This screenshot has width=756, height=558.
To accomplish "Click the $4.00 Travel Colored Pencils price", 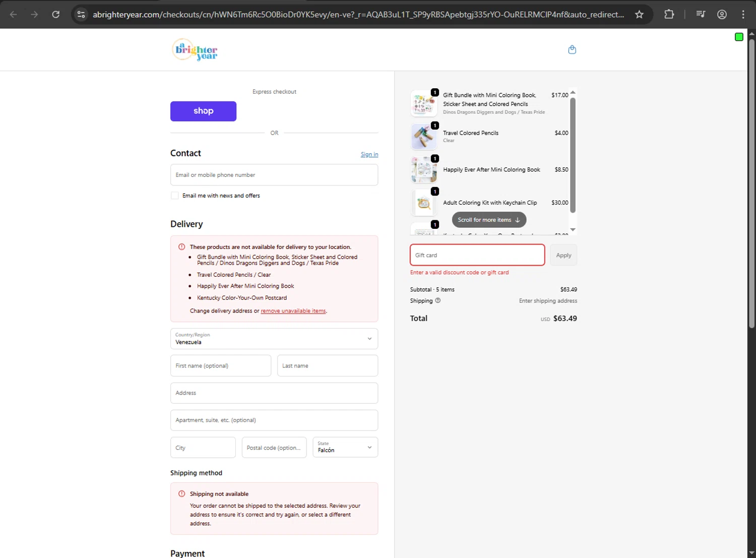I will 561,133.
